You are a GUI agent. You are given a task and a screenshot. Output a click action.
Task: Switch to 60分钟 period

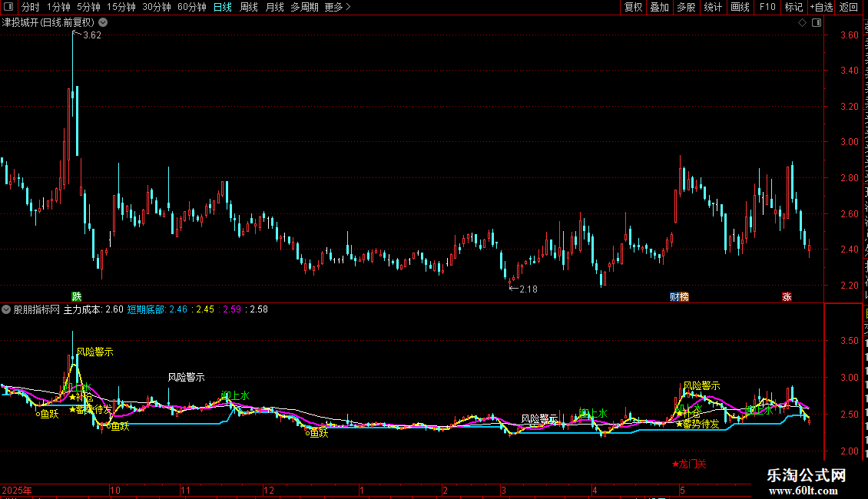tap(192, 7)
